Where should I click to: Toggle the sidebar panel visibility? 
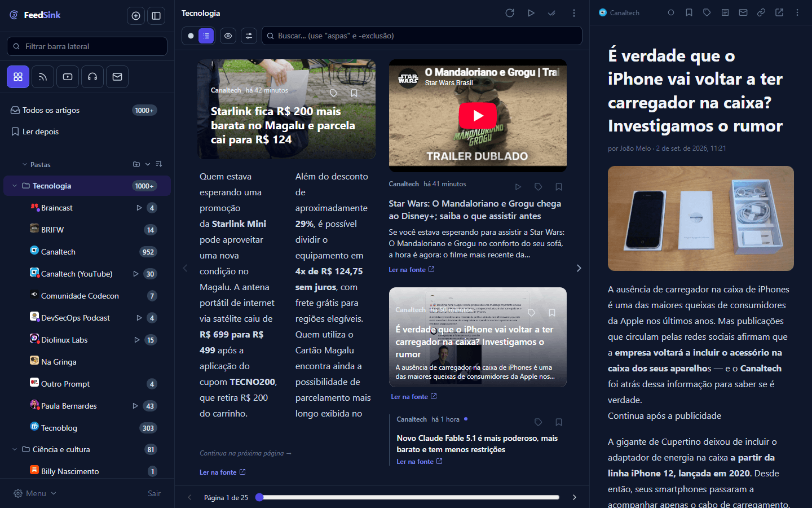pos(156,16)
